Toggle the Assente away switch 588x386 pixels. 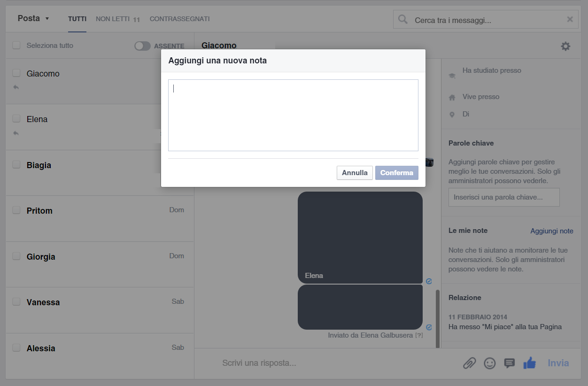pos(142,46)
